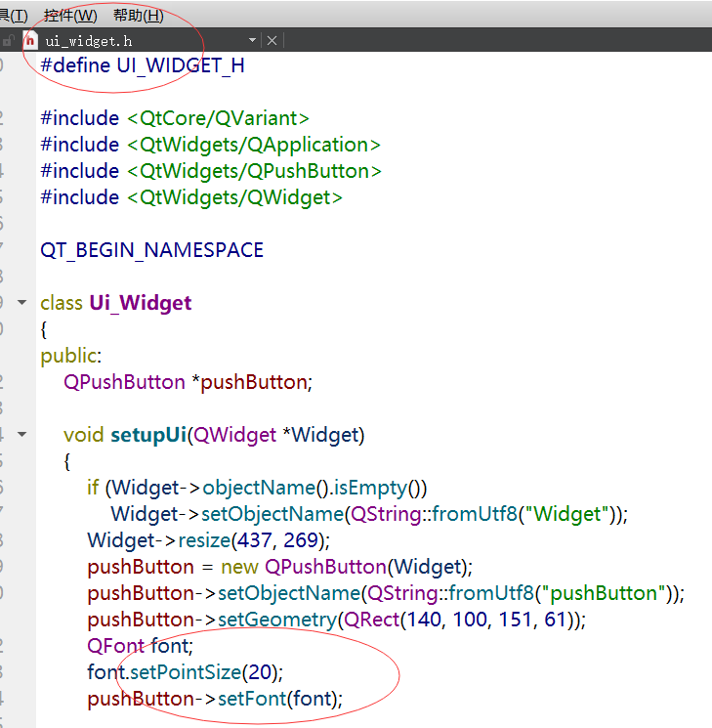Open the open-documents dropdown arrow
Screen dimensions: 712x728
pos(253,40)
